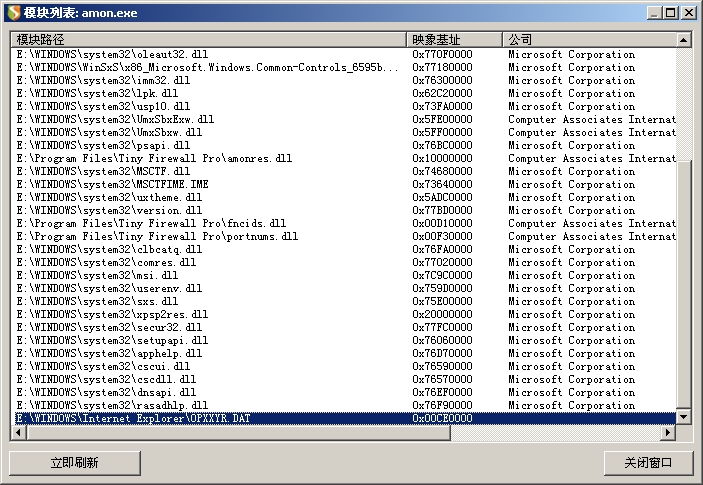Select the UmxSbxExw.dll row

(x=344, y=119)
